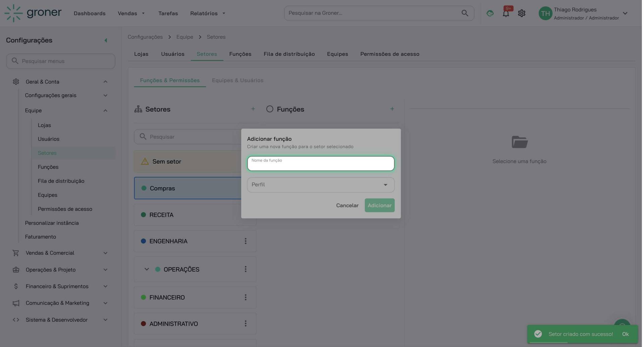The image size is (644, 347).
Task: Open the Vendas menu in top navigation
Action: pos(132,13)
